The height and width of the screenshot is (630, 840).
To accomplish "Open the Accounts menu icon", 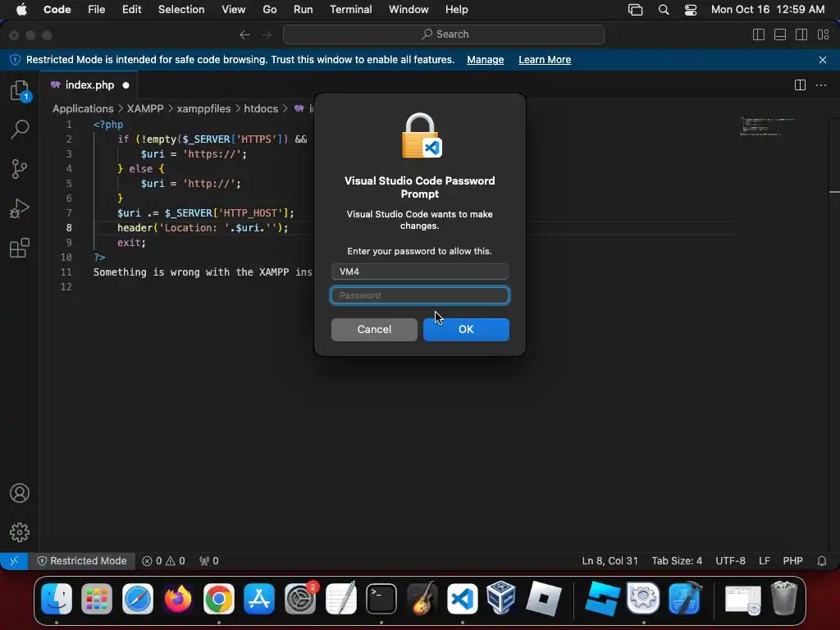I will [20, 493].
